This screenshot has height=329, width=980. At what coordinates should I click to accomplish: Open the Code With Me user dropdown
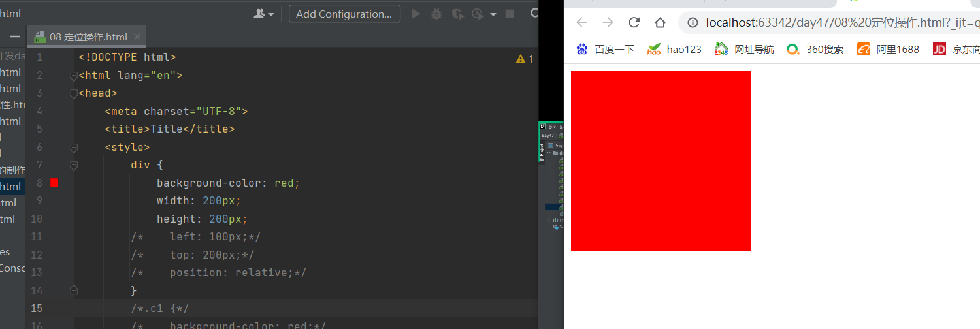(264, 14)
